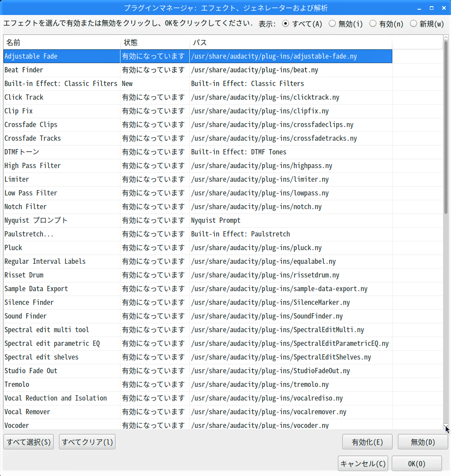
Task: Select the Low Pass Filter plugin
Action: (31, 193)
